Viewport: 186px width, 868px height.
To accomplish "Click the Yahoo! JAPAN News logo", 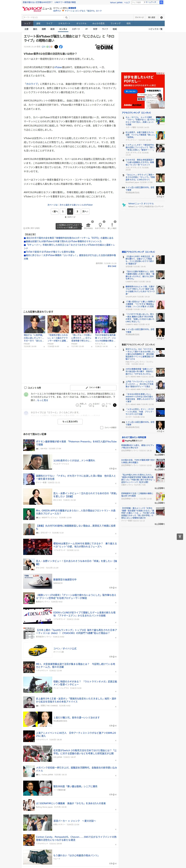I will point(37,9).
